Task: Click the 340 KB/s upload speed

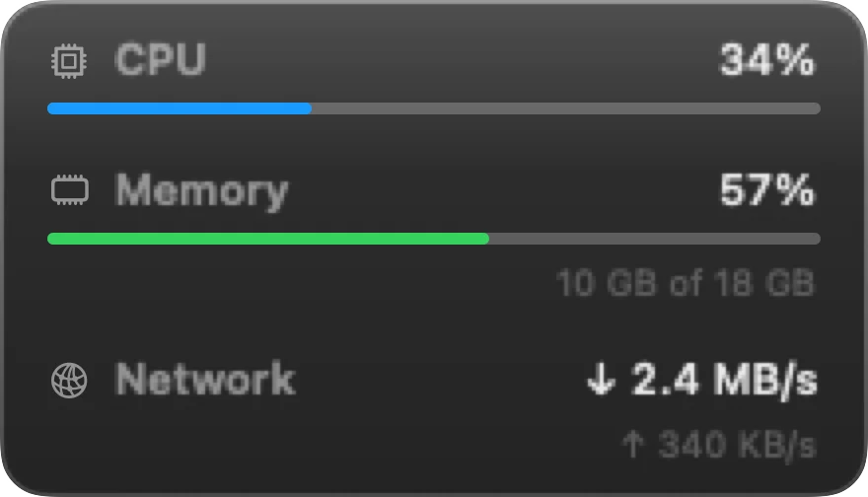Action: pos(738,445)
